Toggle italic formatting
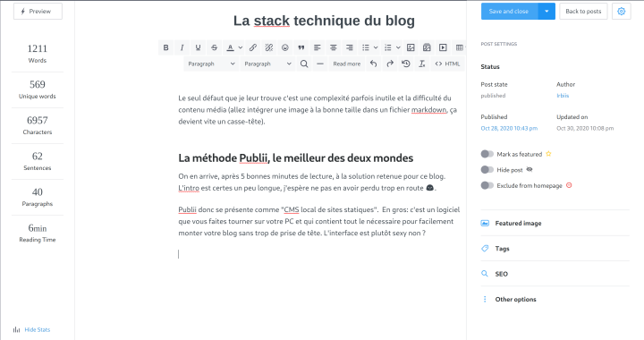The width and height of the screenshot is (644, 340). [x=182, y=47]
